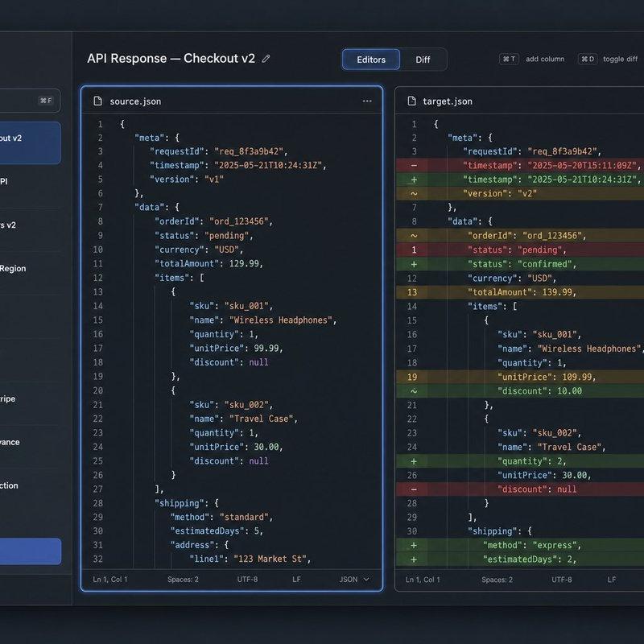Click the "line1": "123 Market St" line in source.json
This screenshot has height=644, width=644.
250,559
